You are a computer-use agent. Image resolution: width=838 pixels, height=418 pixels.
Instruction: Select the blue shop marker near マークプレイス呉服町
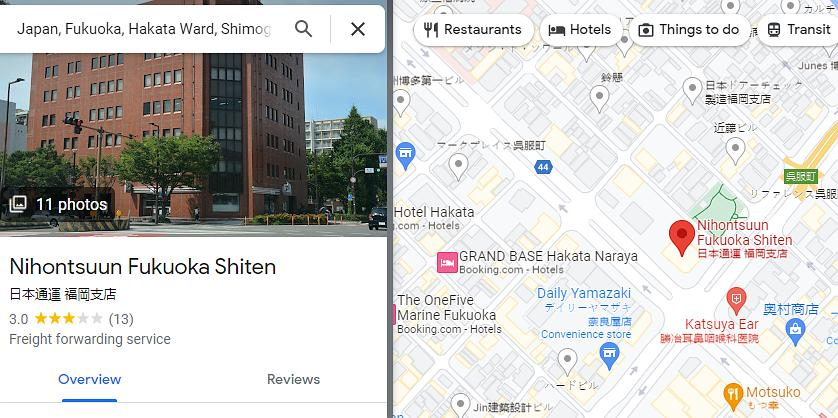coord(405,156)
